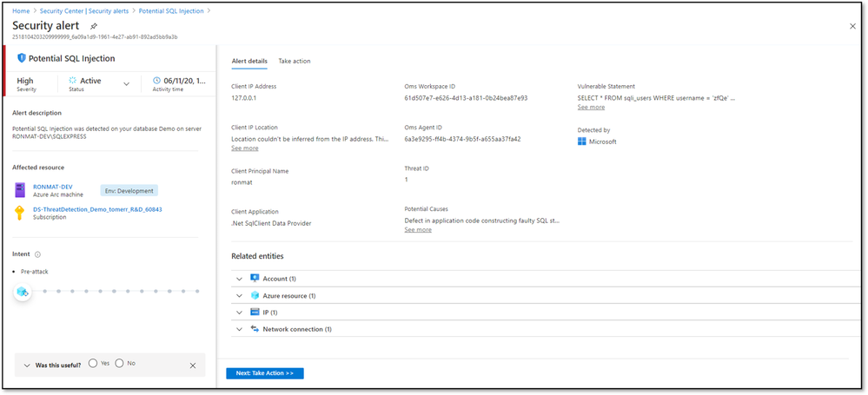Dismiss the feedback bar with its X icon
Screen dimensions: 868x395
coord(193,365)
